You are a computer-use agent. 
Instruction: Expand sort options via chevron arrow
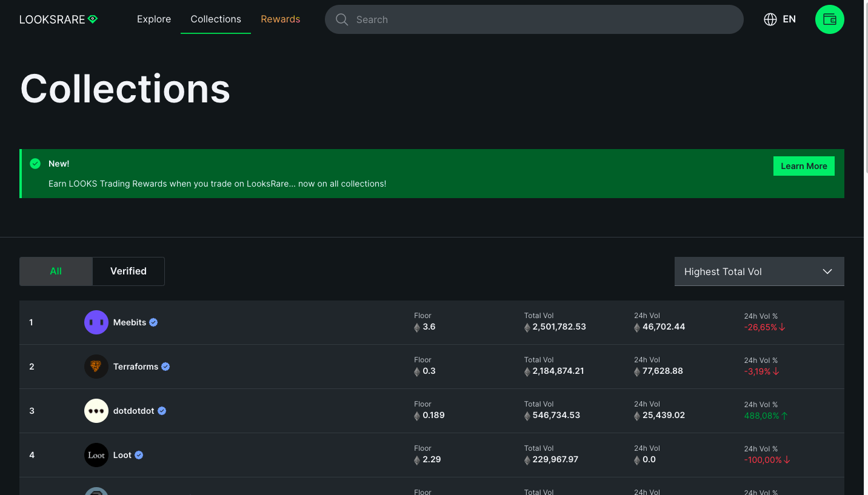pyautogui.click(x=827, y=271)
